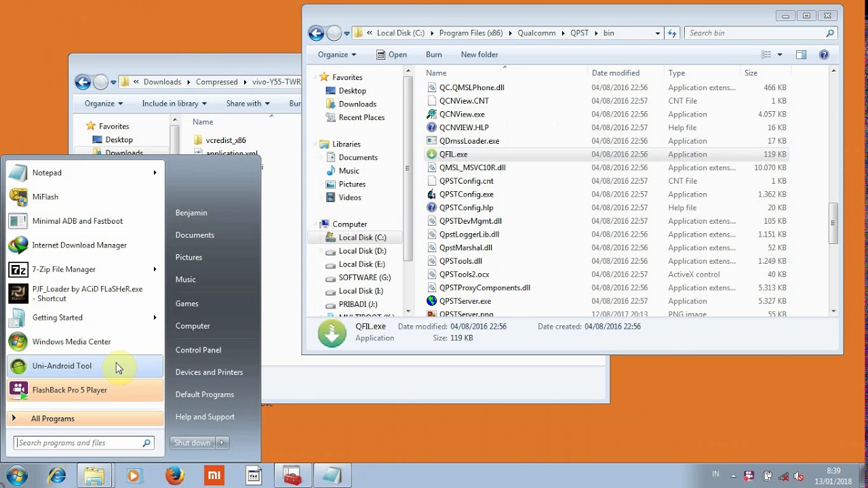This screenshot has width=868, height=488.
Task: Click Burn in QPST toolbar
Action: pos(434,55)
